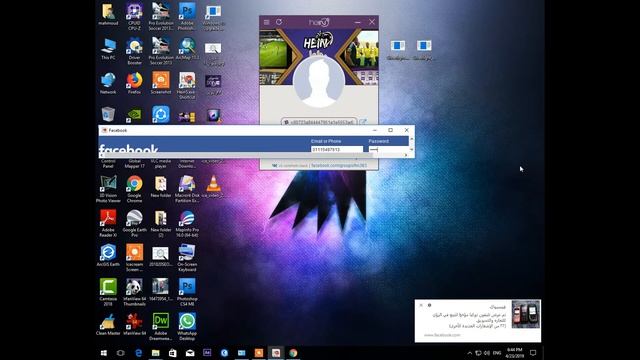The height and width of the screenshot is (360, 640).
Task: Click the edit icon beside Hein ID
Action: tap(363, 122)
